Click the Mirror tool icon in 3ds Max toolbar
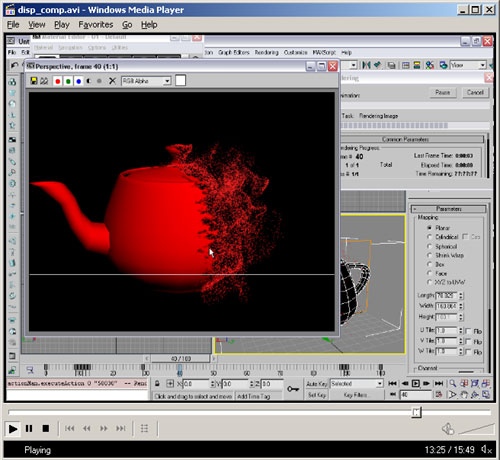The height and width of the screenshot is (460, 500). click(x=366, y=65)
